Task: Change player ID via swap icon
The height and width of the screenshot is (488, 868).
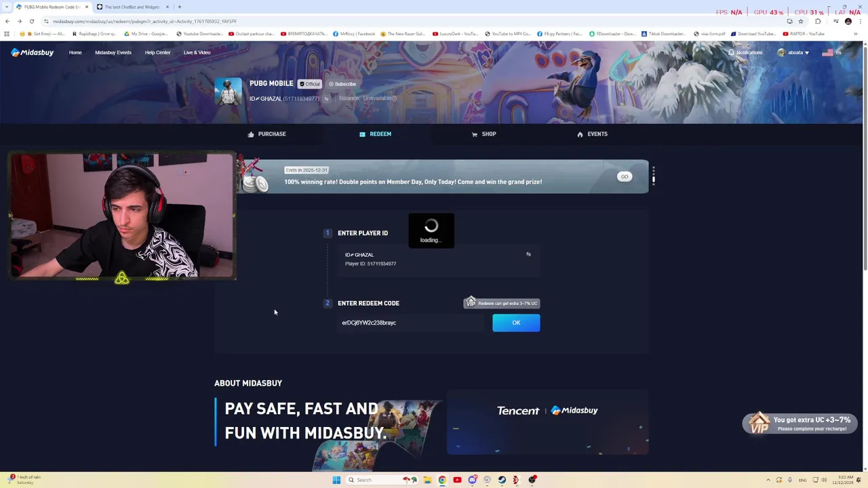Action: [528, 254]
